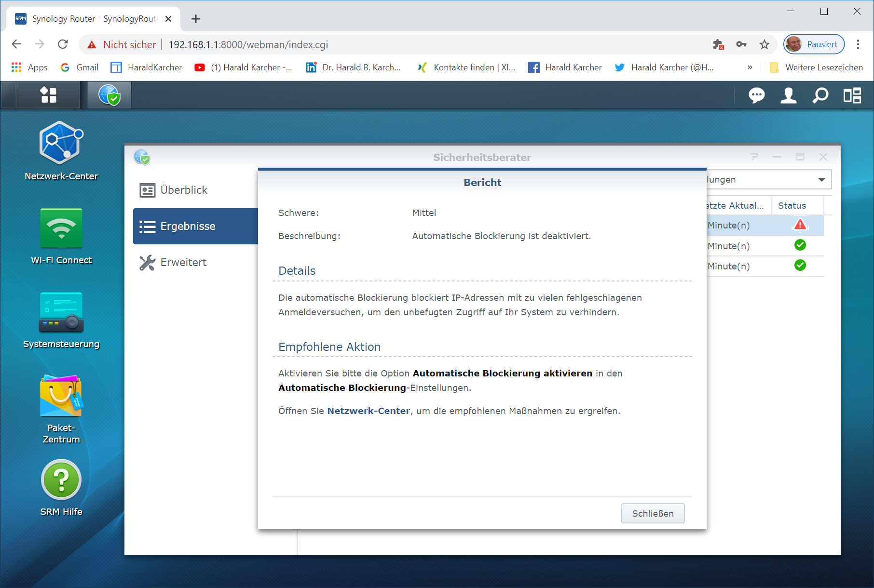
Task: Sort by the Status column header
Action: [798, 205]
